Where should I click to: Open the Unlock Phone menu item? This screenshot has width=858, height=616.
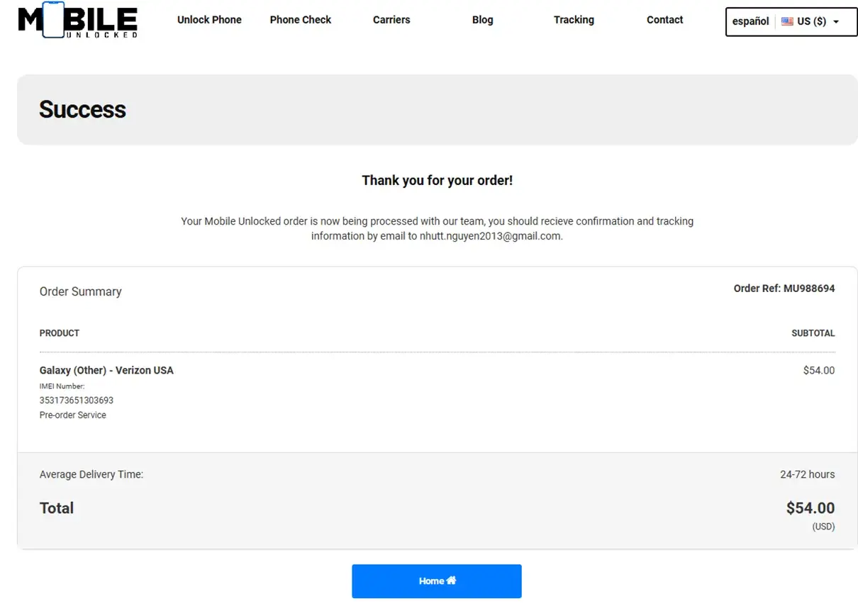(x=209, y=20)
